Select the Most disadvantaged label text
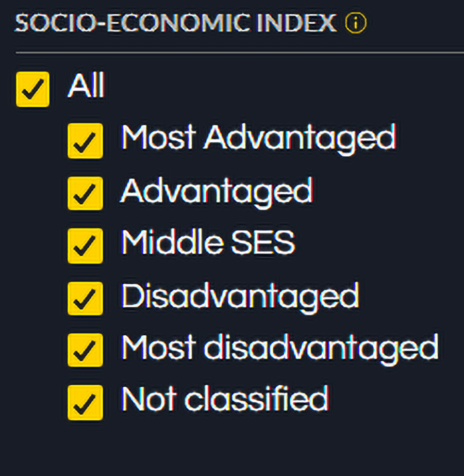464x476 pixels. coord(279,347)
